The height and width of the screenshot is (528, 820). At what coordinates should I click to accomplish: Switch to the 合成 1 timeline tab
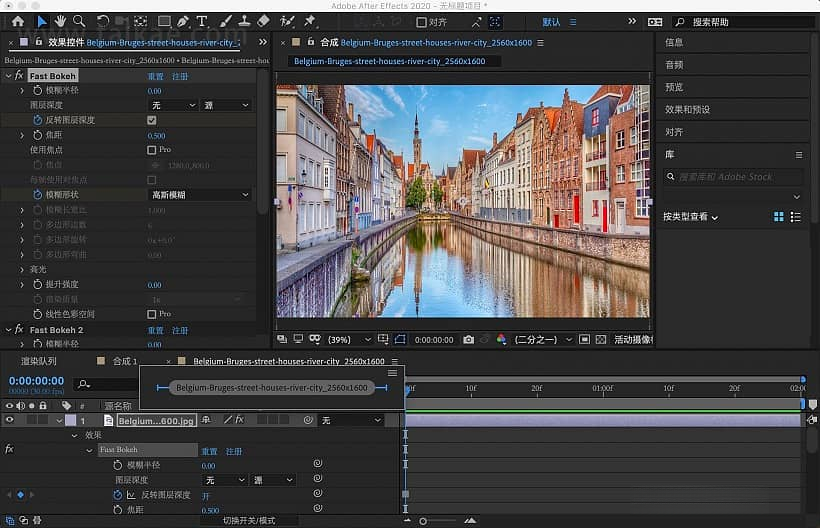coord(124,361)
